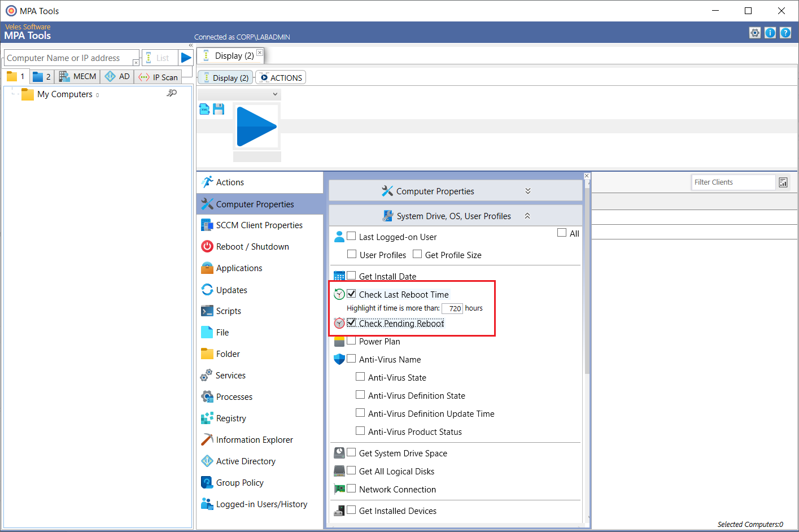This screenshot has height=532, width=799.
Task: Enable Anti-Virus Definition State checkbox
Action: [360, 395]
